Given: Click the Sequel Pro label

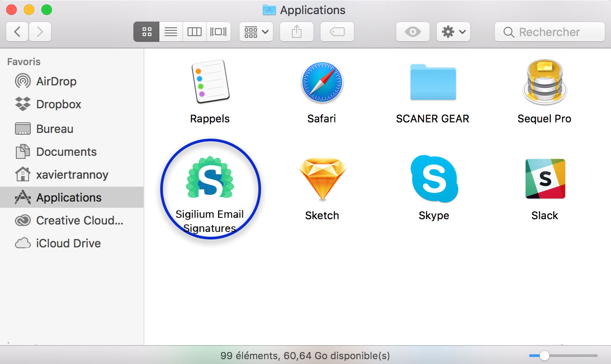Looking at the screenshot, I should (545, 119).
